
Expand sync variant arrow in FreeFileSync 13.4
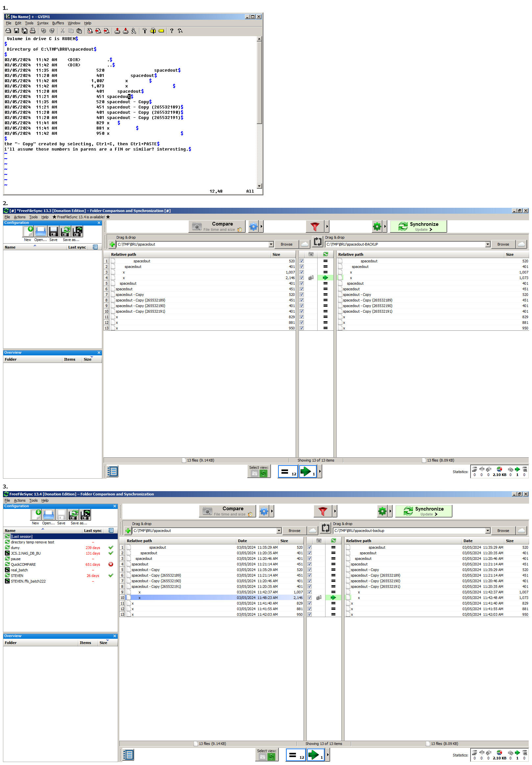coord(390,511)
